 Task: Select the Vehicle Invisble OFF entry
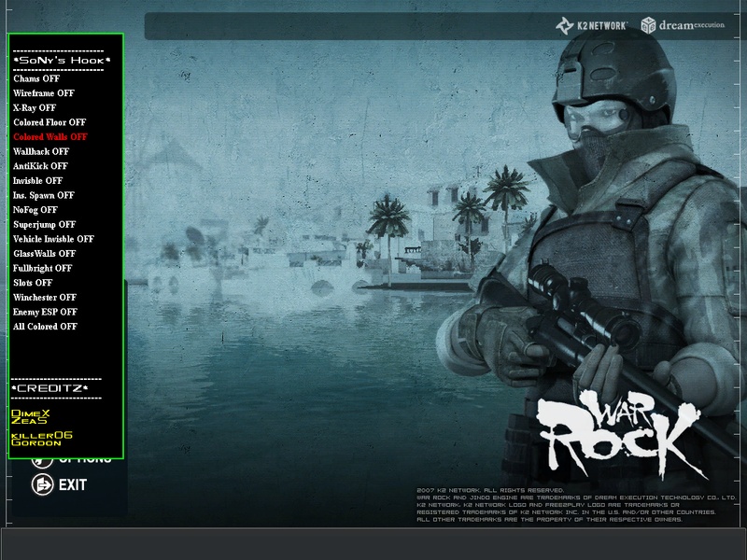coord(54,239)
